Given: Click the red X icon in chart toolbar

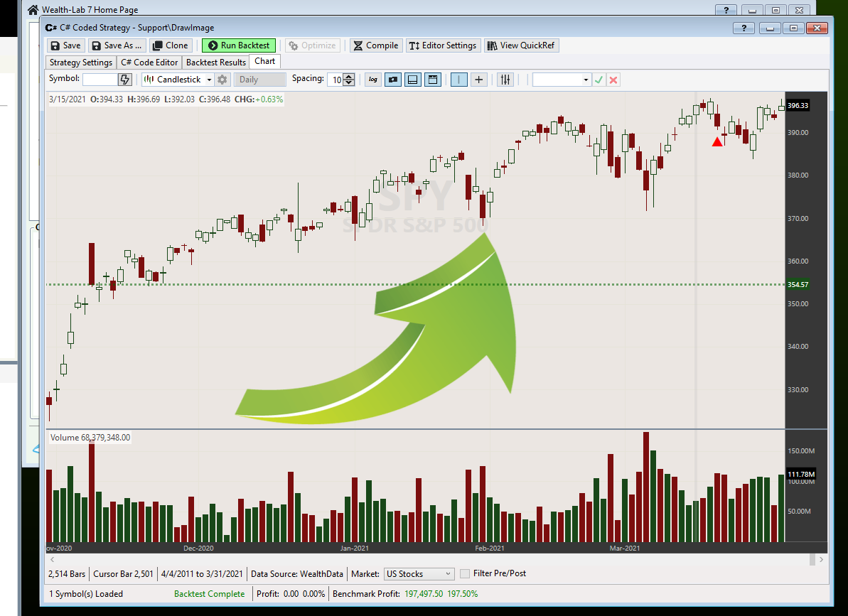Looking at the screenshot, I should click(x=613, y=80).
